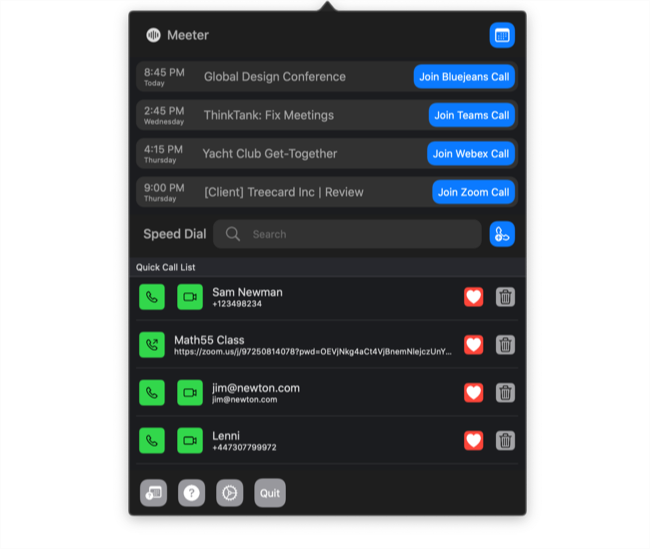Toggle favorite heart for Math55 Class
Viewport: 650px width, 549px height.
(x=473, y=345)
